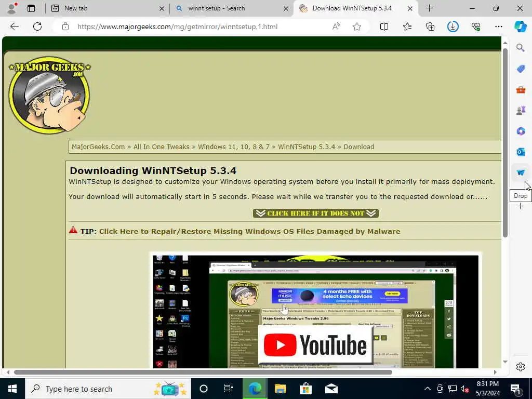Close the Download WinNTSetup tab
Screen dimensions: 532x399
(x=410, y=8)
